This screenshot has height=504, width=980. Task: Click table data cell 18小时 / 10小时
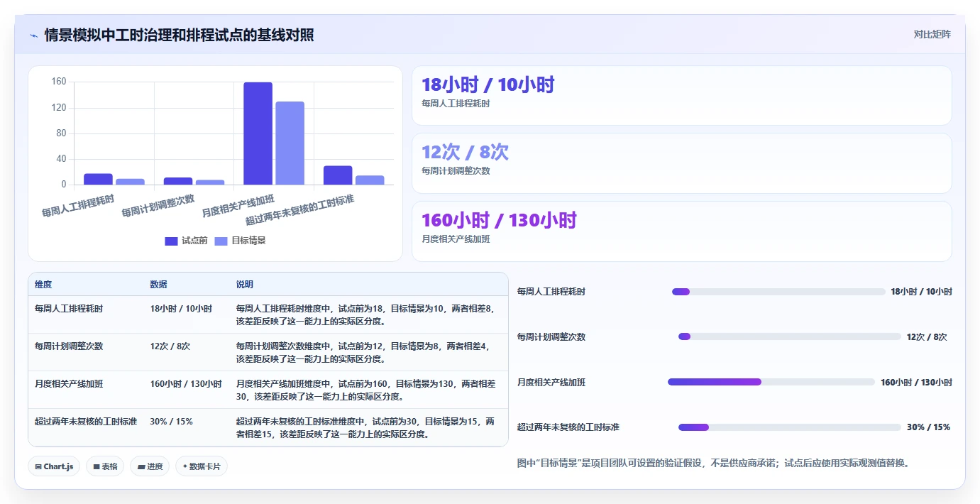[181, 309]
